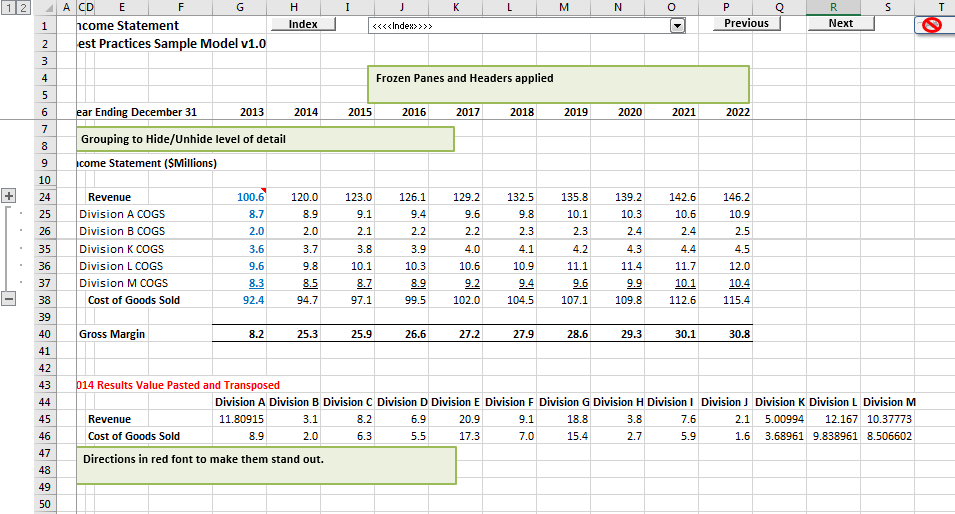
Task: Select row 45 header
Action: pyautogui.click(x=45, y=419)
